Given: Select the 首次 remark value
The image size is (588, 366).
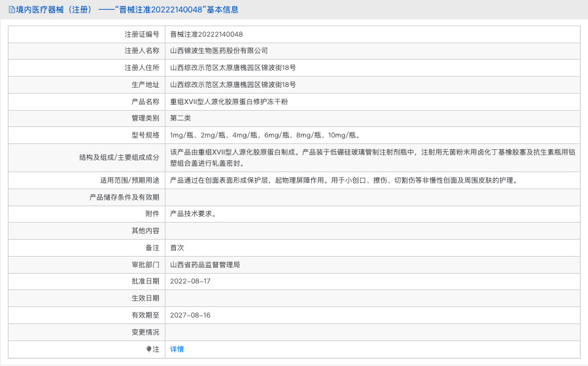Looking at the screenshot, I should click(x=177, y=247).
